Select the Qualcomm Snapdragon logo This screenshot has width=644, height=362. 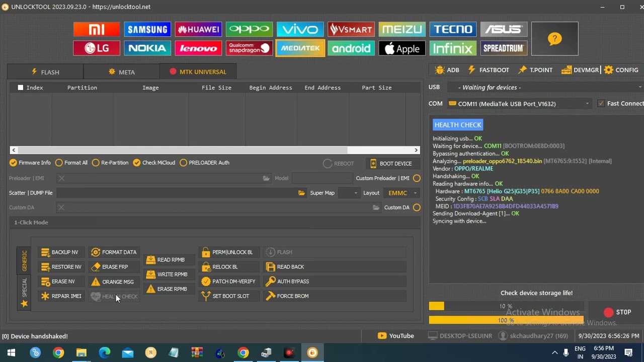(249, 48)
